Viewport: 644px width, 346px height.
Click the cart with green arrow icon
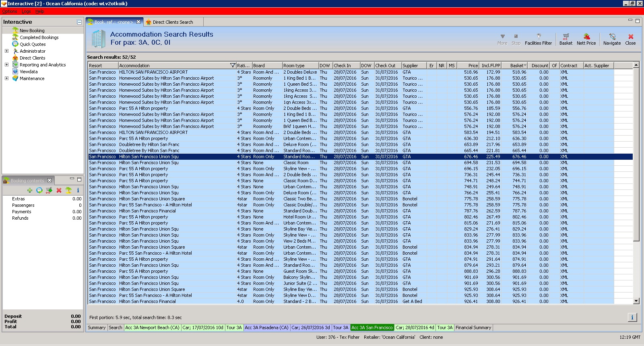(49, 190)
